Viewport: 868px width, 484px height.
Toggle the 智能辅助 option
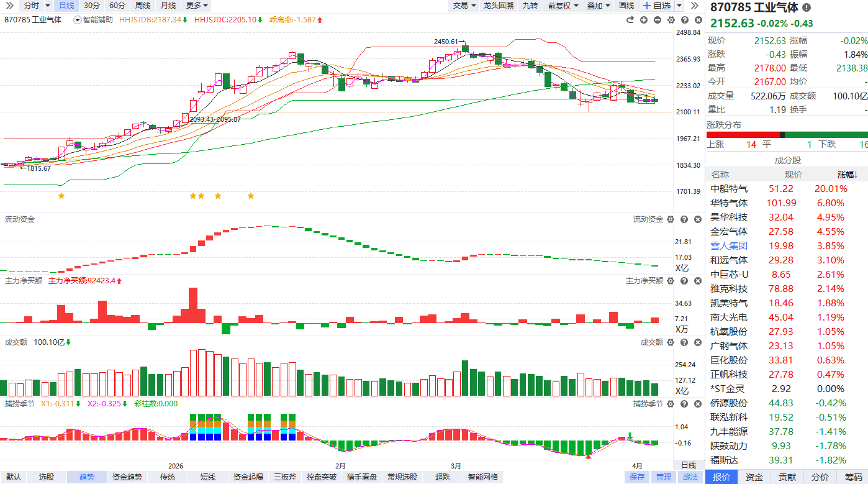pyautogui.click(x=93, y=20)
